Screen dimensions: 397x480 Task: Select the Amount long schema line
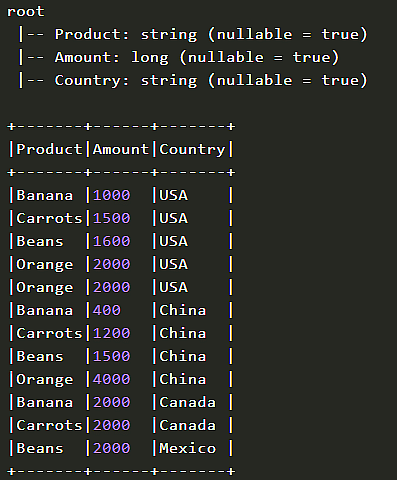pos(179,58)
